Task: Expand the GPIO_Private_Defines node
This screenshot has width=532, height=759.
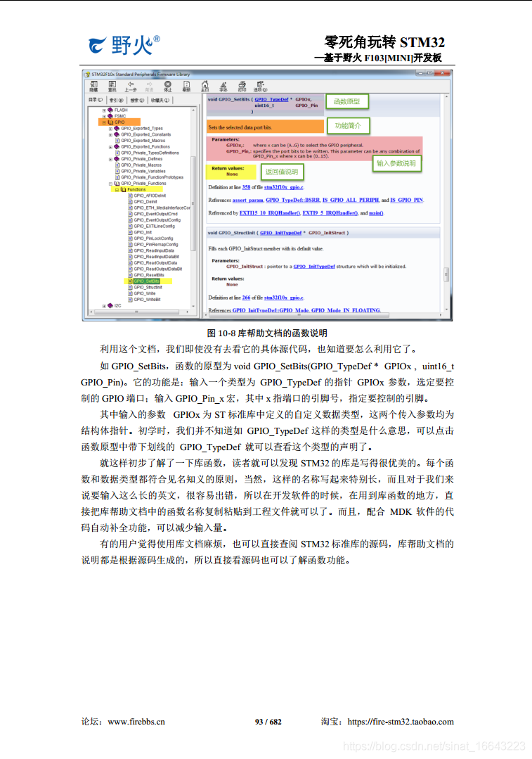Action: (110, 159)
